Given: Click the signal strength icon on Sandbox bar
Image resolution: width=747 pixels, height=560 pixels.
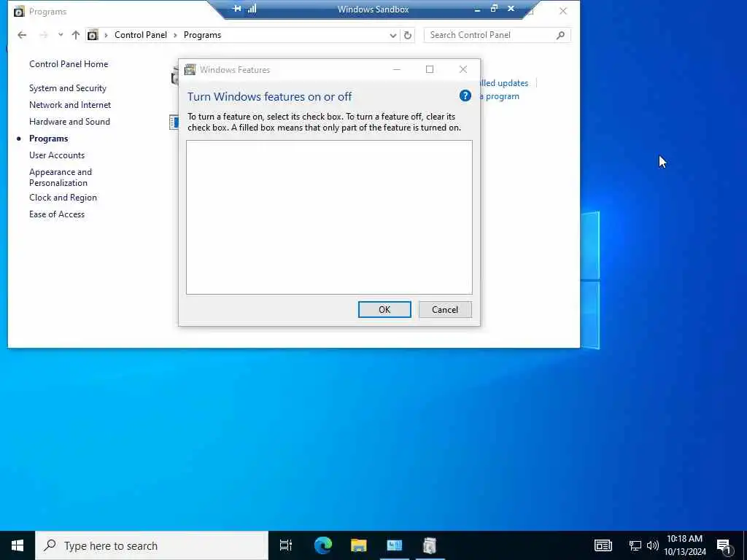Looking at the screenshot, I should [x=252, y=9].
